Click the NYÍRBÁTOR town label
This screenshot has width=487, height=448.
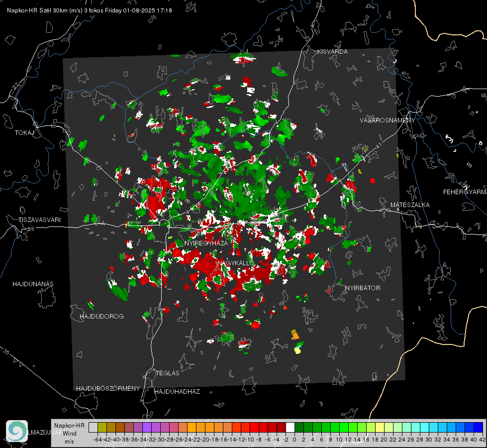363,288
